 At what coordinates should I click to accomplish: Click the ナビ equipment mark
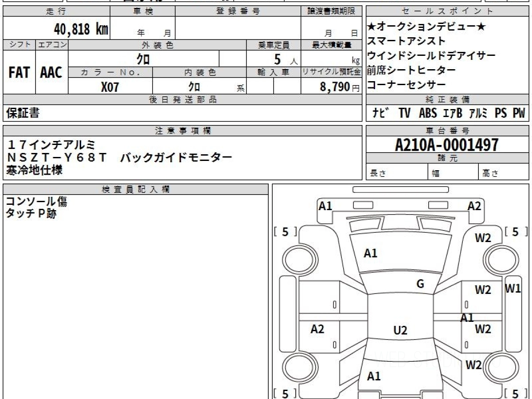(381, 113)
